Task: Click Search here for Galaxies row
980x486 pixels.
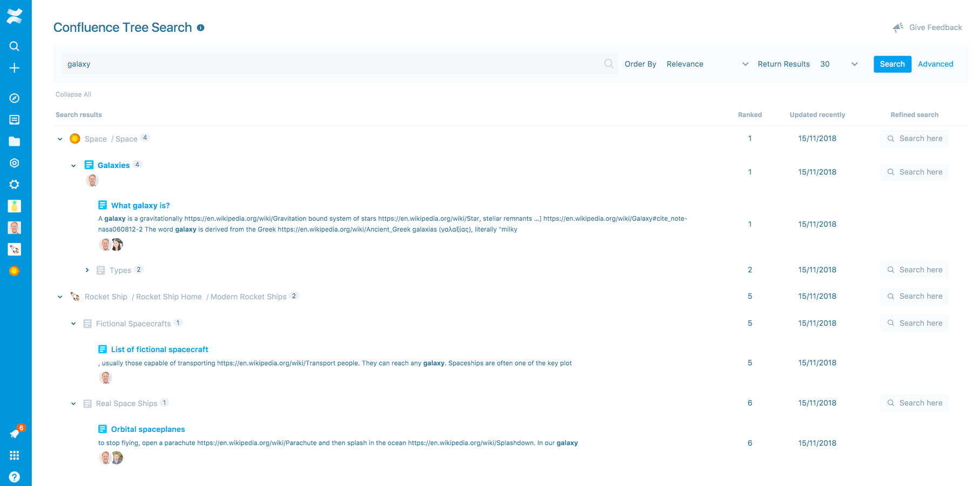Action: coord(914,172)
